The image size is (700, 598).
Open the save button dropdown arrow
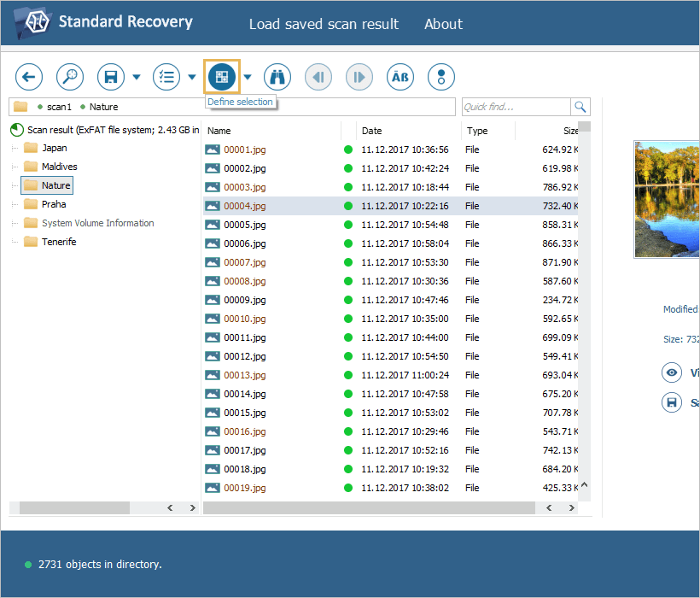137,77
